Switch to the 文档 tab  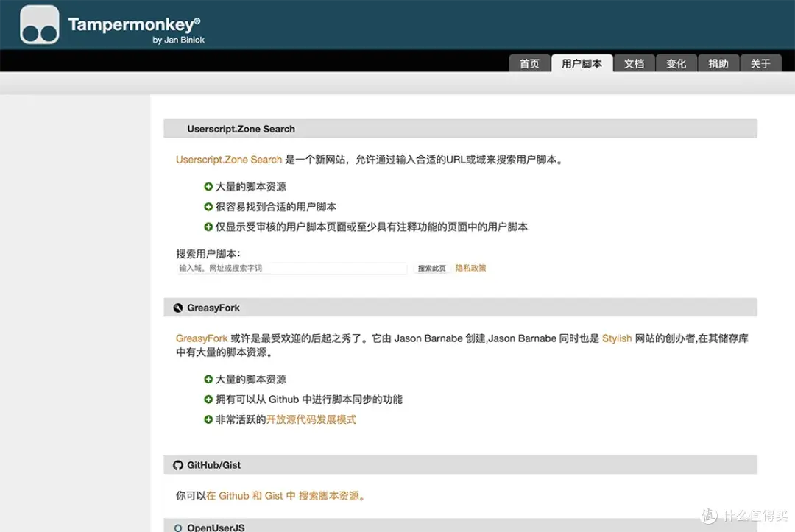click(634, 63)
